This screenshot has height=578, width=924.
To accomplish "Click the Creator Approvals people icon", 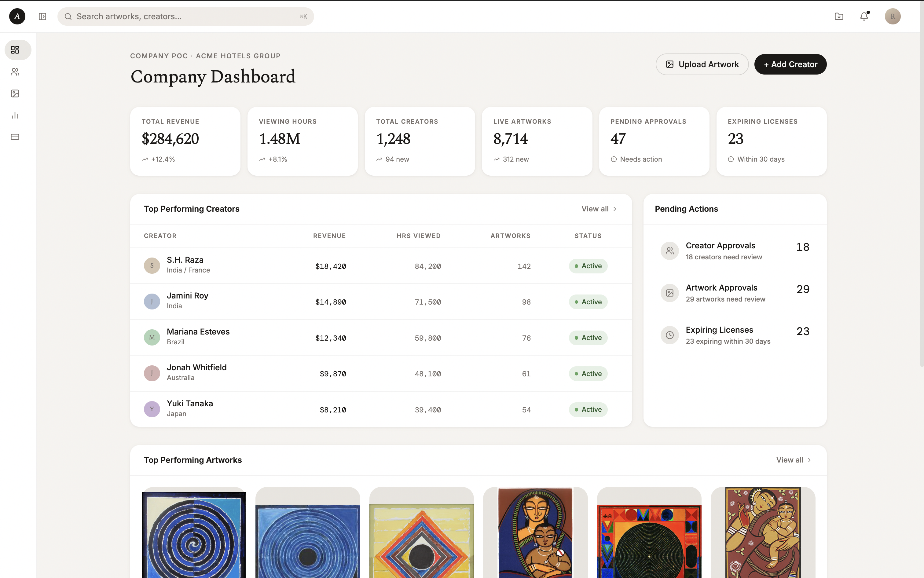I will pos(669,251).
